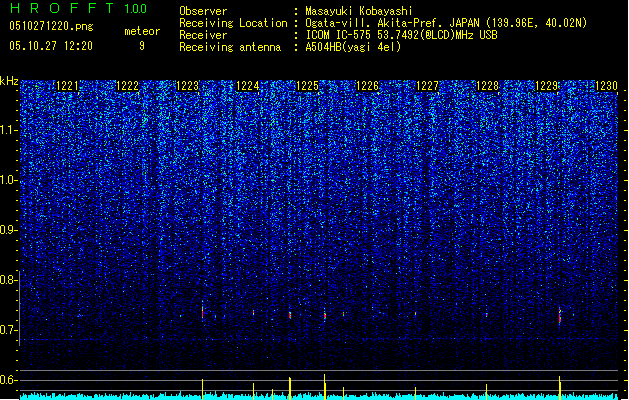629x400 pixels.
Task: Click the 1227 time marker
Action: pyautogui.click(x=428, y=86)
